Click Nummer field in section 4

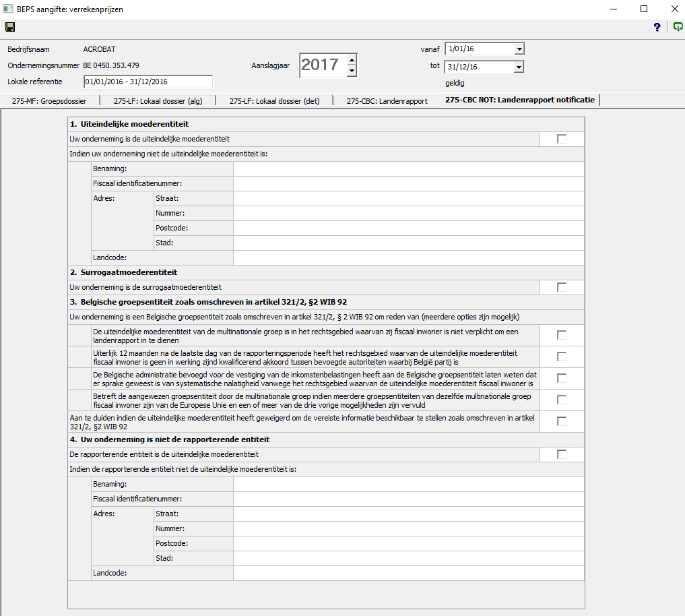409,529
